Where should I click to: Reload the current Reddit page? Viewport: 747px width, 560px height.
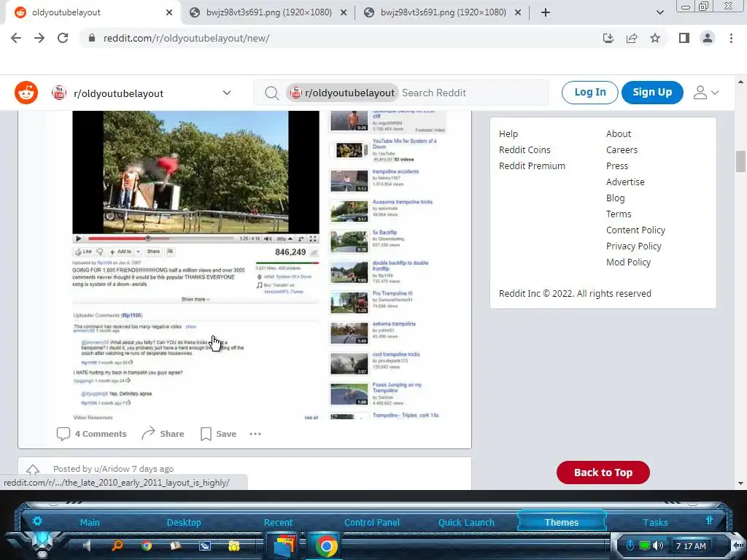(63, 38)
